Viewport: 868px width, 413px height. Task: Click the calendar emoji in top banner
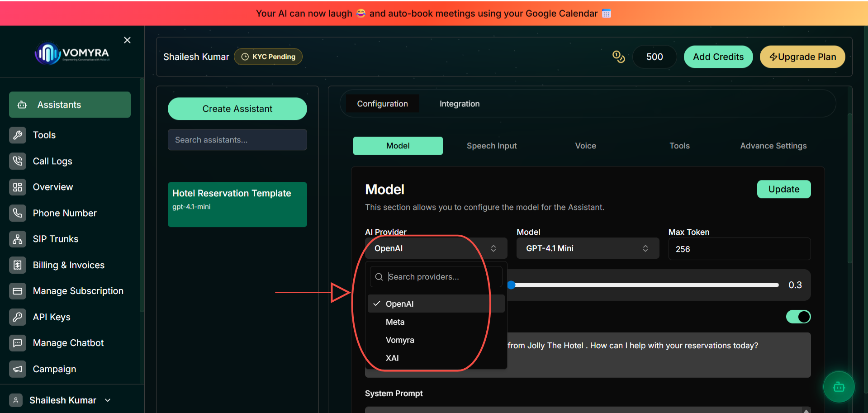(x=607, y=14)
